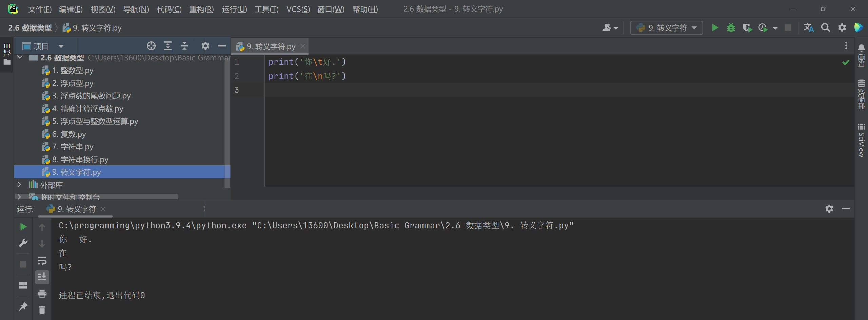Open the user account dropdown icon

(x=610, y=27)
